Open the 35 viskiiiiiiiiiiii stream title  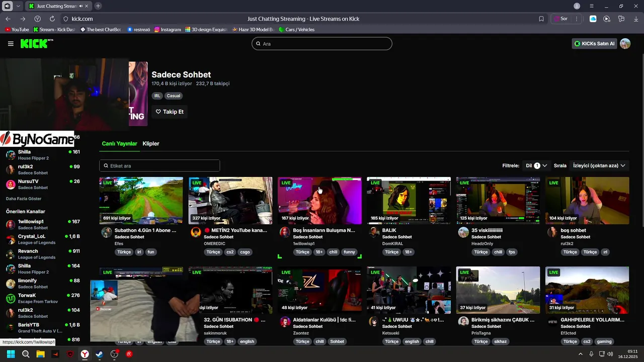[x=487, y=230]
